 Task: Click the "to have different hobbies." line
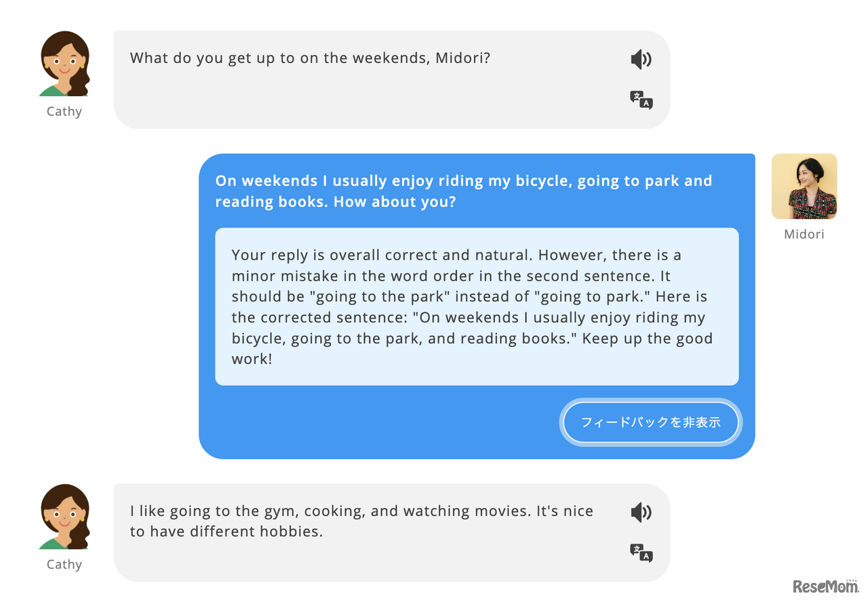click(x=226, y=531)
